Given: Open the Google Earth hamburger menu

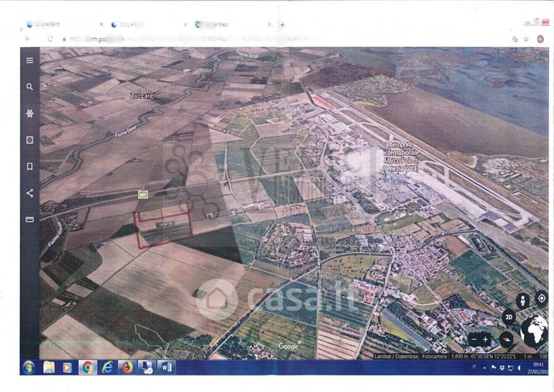Looking at the screenshot, I should click(x=29, y=60).
